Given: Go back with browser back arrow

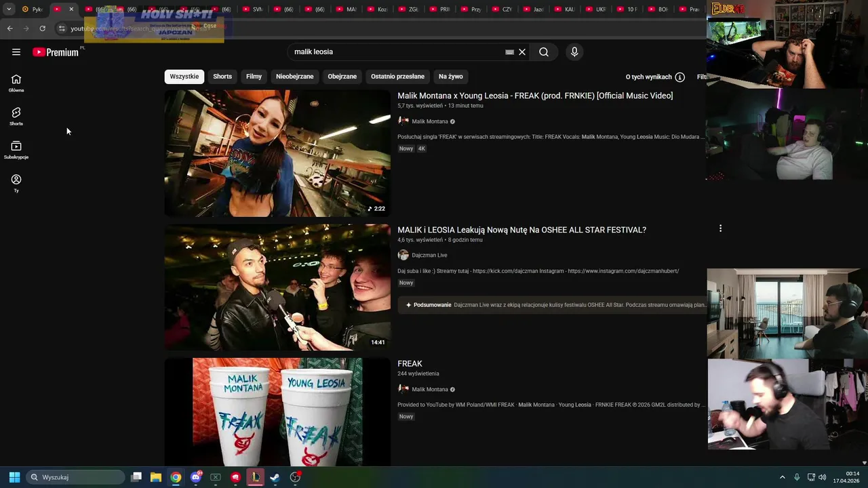Looking at the screenshot, I should (9, 28).
